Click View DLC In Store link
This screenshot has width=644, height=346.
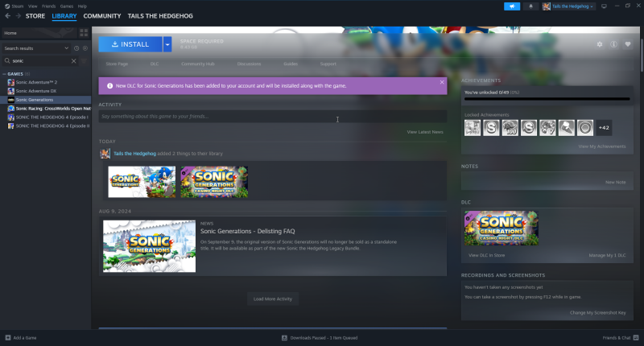pyautogui.click(x=487, y=255)
